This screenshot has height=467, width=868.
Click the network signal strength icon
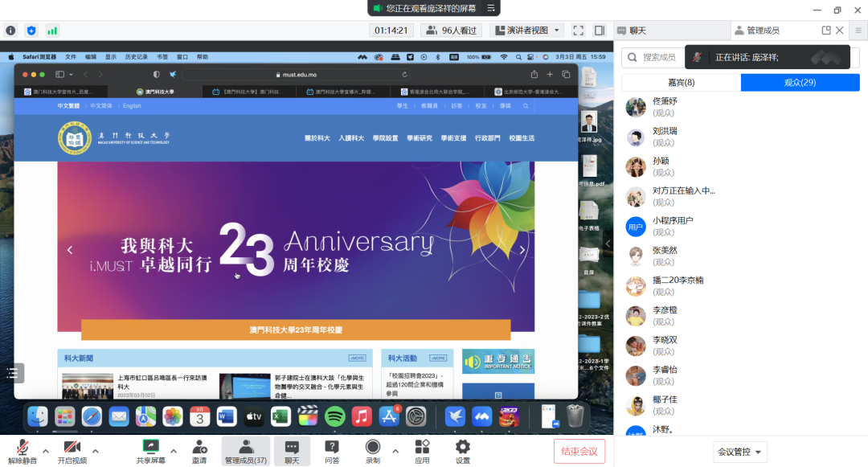pyautogui.click(x=52, y=31)
